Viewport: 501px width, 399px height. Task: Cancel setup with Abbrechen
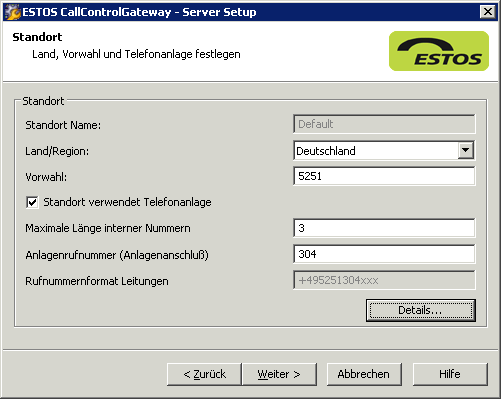coord(364,374)
